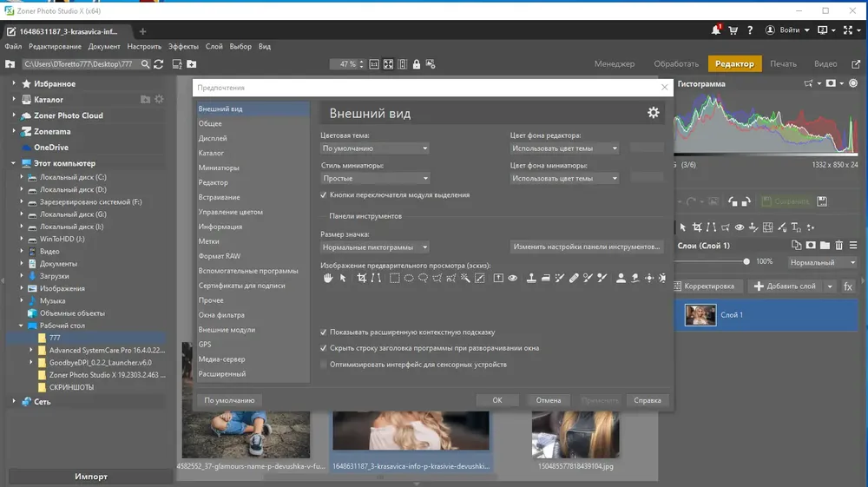Select the crop tool icon in the Preferences toolbar preview
The height and width of the screenshot is (487, 868).
[361, 279]
